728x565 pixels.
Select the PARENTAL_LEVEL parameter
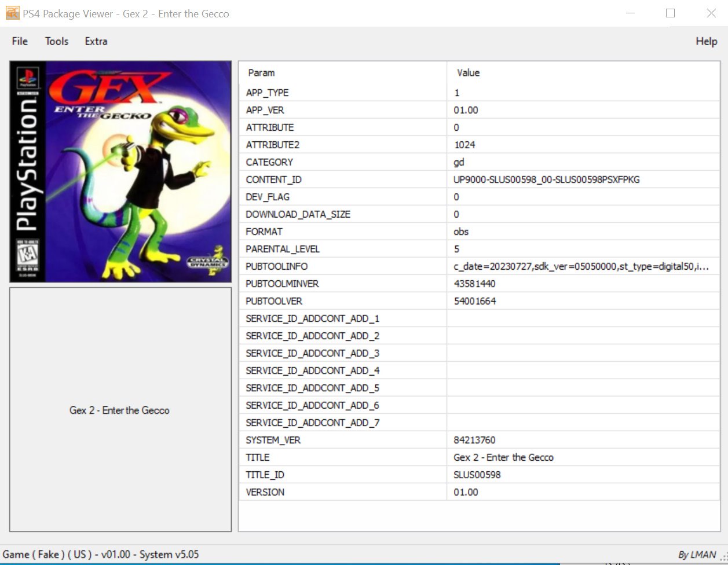[283, 249]
